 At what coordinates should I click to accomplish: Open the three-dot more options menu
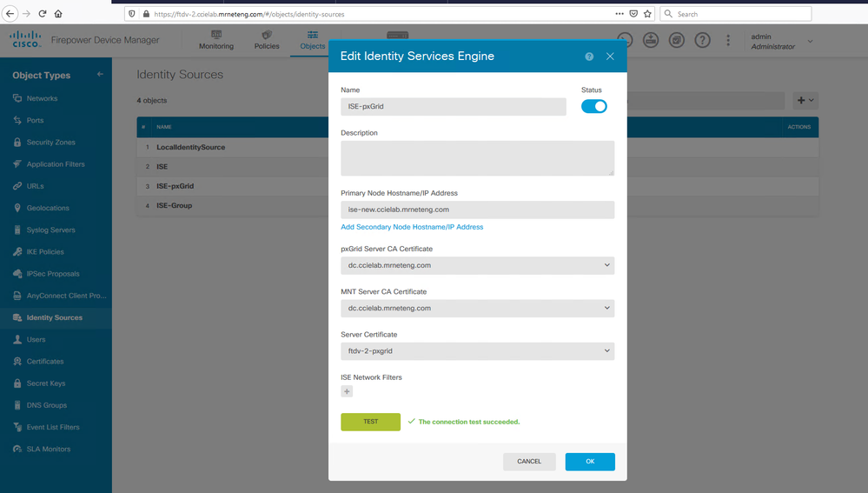coord(728,40)
